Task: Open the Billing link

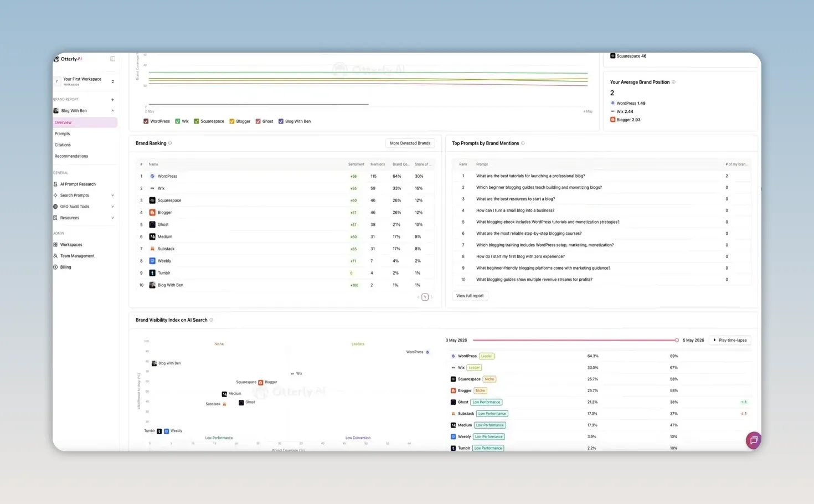Action: [65, 267]
